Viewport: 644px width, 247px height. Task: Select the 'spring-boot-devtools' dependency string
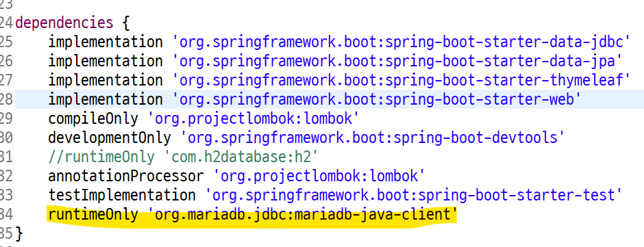point(372,138)
